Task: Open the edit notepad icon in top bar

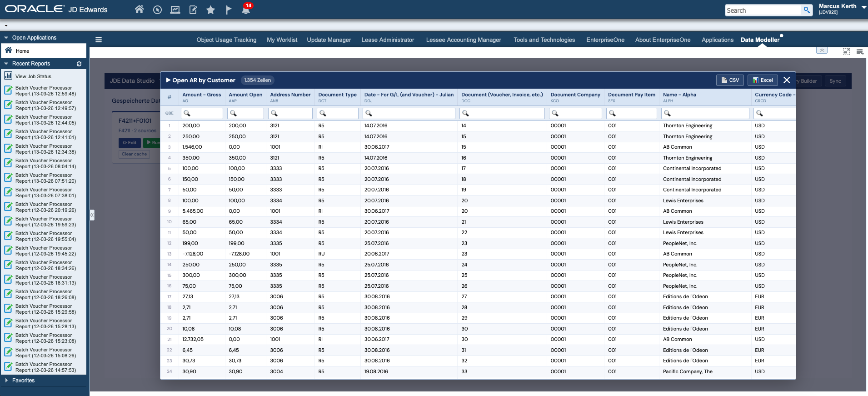Action: pos(193,10)
